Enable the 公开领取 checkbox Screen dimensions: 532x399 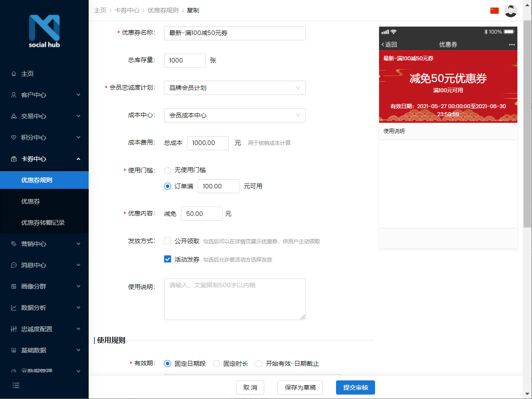(168, 241)
